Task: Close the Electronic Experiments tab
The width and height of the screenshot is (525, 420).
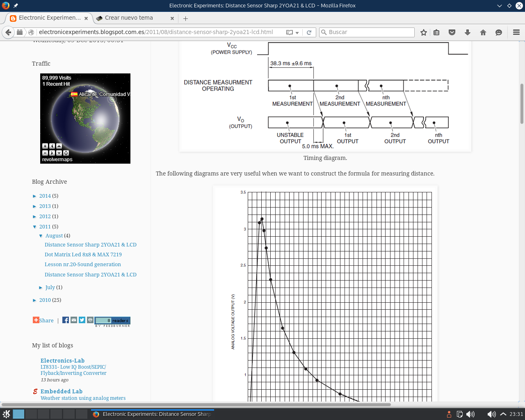Action: (86, 18)
